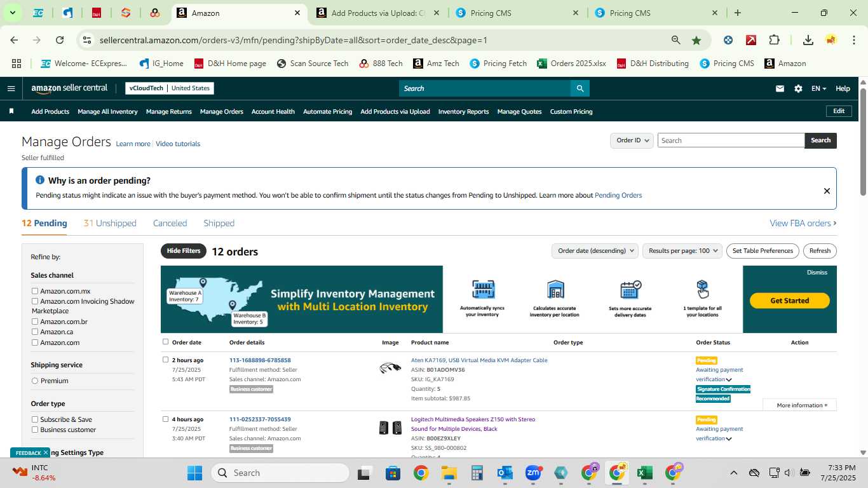Image resolution: width=868 pixels, height=488 pixels.
Task: Go back with the browser back arrow
Action: point(14,40)
